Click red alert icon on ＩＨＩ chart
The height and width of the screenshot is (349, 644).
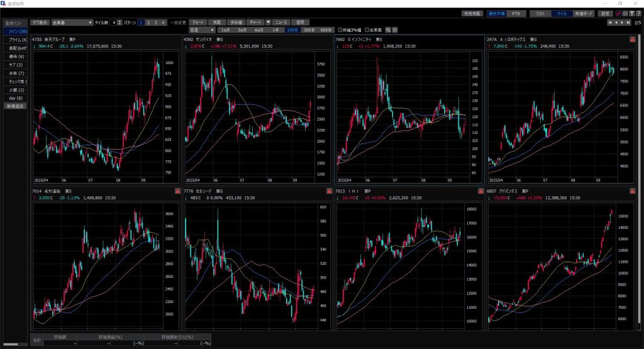480,190
